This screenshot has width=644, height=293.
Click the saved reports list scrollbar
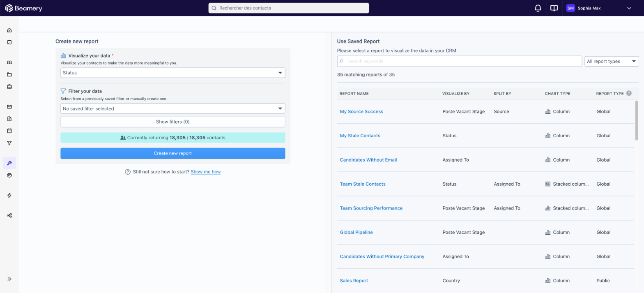[x=637, y=120]
